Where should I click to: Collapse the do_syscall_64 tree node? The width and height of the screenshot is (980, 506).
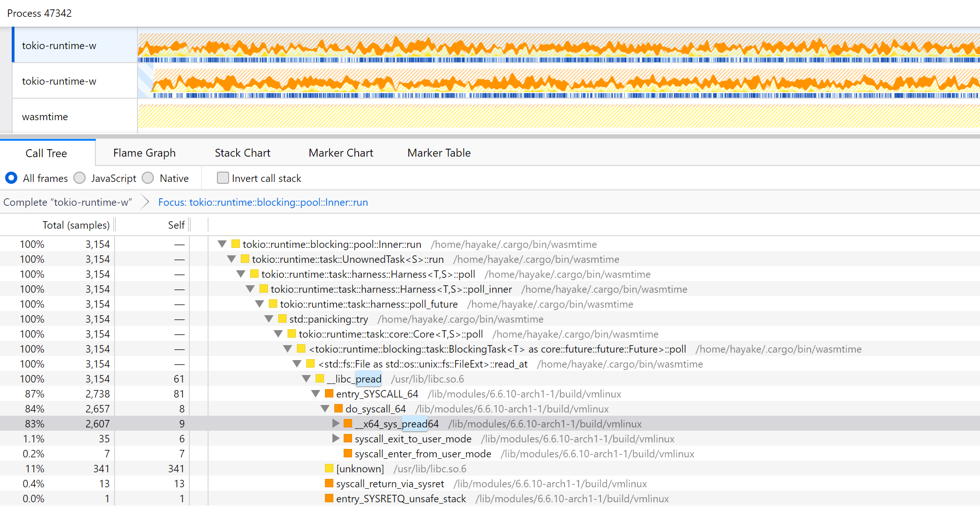[x=325, y=409]
